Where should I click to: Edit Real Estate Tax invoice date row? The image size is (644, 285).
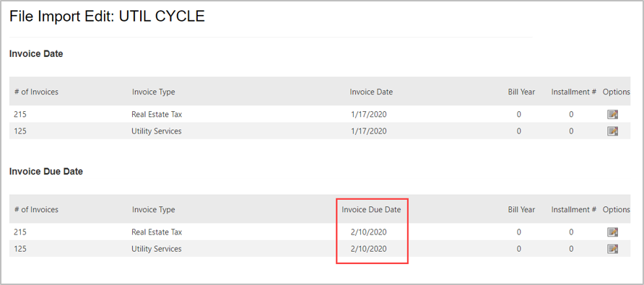coord(612,115)
